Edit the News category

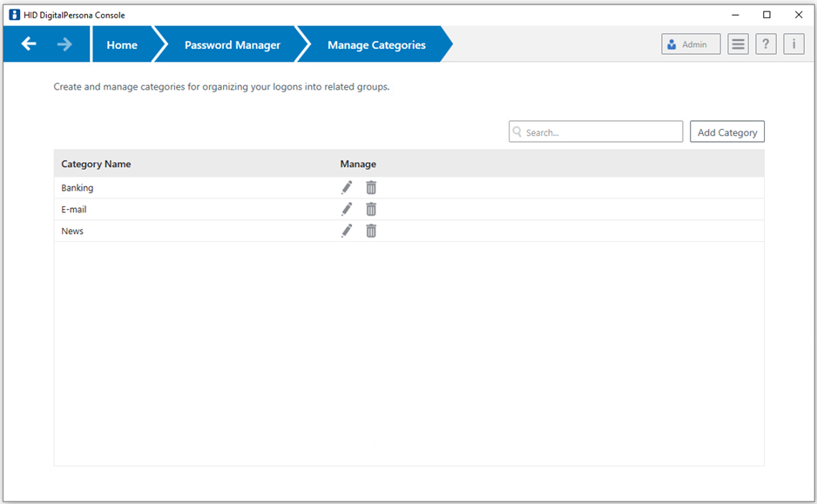click(x=347, y=231)
